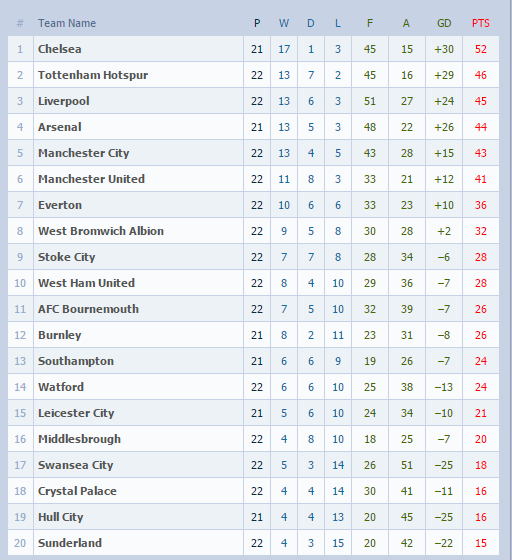
Task: Click Chelsea's 52 points value
Action: coord(481,49)
